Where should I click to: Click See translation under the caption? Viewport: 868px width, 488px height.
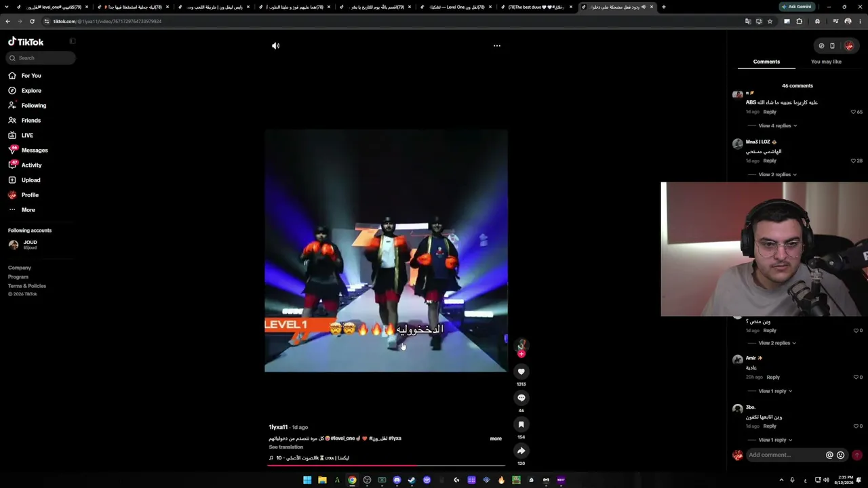(x=285, y=447)
